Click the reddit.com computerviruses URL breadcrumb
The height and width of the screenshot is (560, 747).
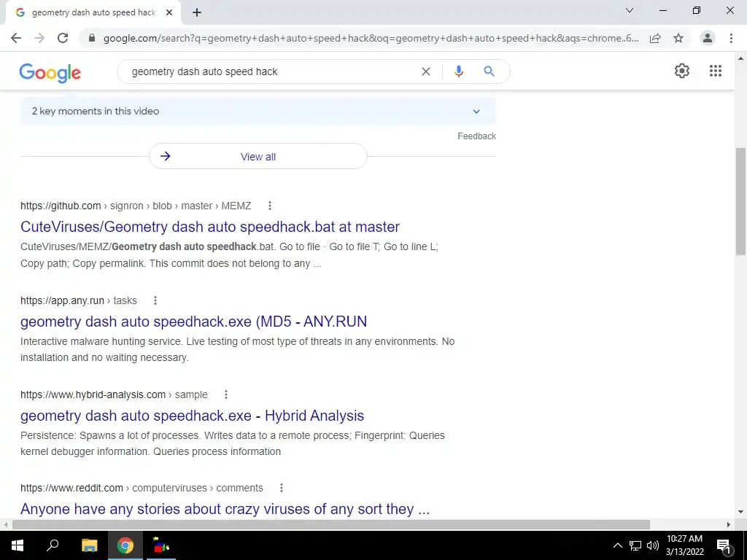point(142,488)
